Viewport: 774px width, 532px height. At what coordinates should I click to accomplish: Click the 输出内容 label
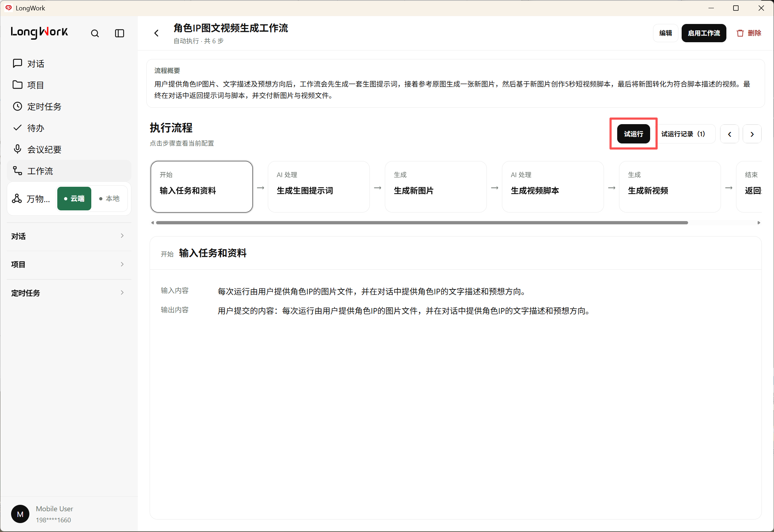click(x=175, y=310)
